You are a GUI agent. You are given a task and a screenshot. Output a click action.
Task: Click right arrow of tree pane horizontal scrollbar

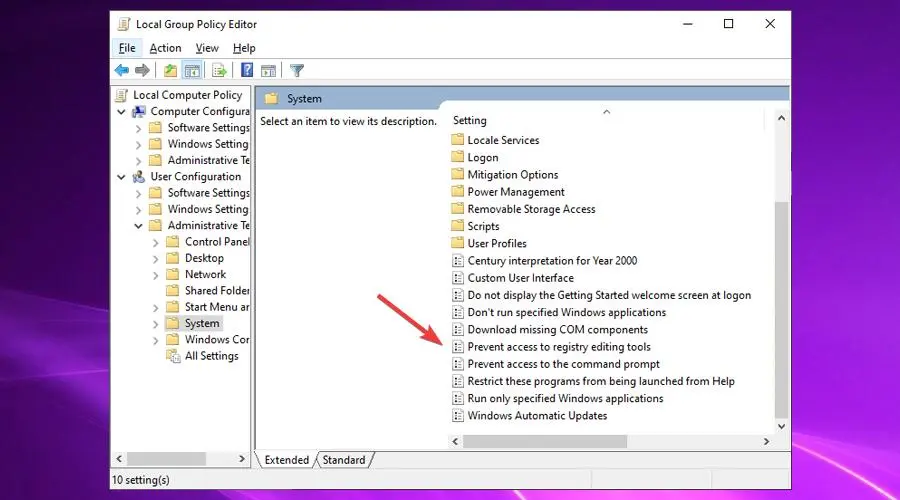point(242,459)
